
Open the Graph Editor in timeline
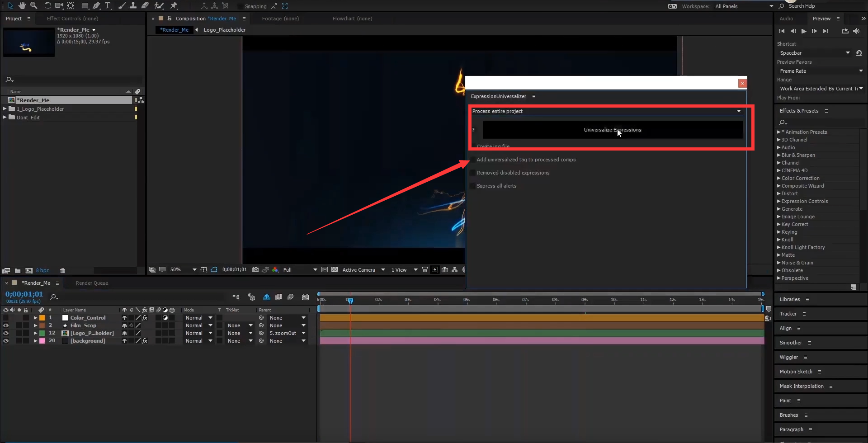(x=306, y=297)
